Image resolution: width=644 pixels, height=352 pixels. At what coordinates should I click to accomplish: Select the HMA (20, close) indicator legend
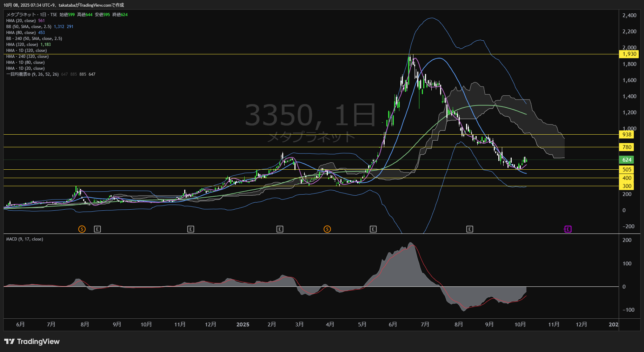(21, 21)
